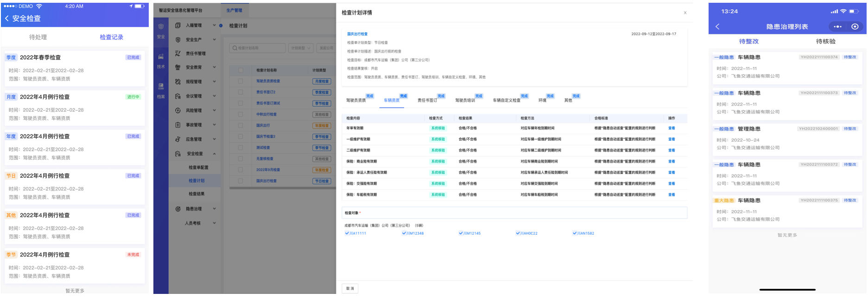The width and height of the screenshot is (868, 299).
Task: Open the 2022年春季检查 record card
Action: [74, 68]
